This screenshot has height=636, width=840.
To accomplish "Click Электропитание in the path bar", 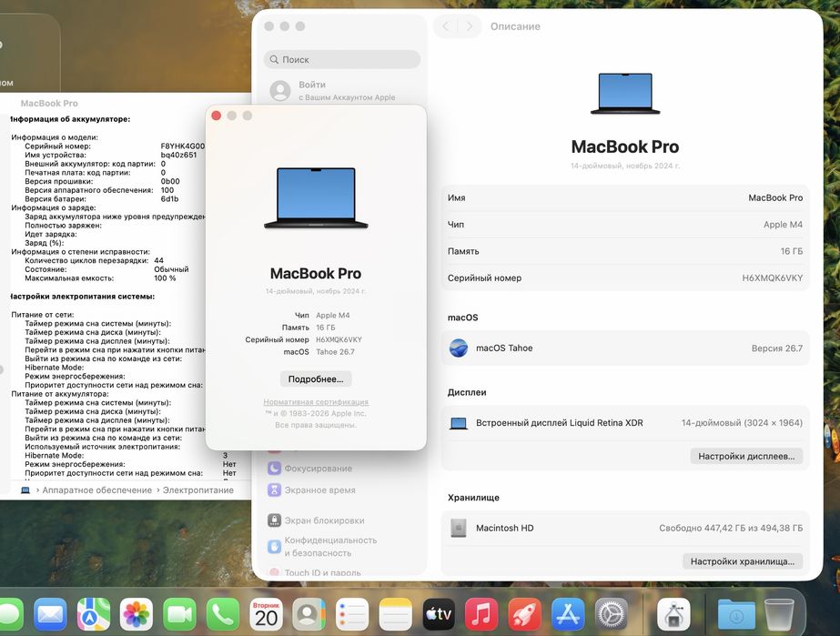I will (198, 490).
